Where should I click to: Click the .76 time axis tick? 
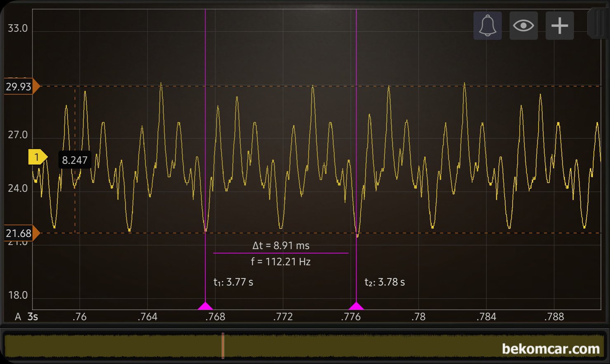tap(80, 317)
